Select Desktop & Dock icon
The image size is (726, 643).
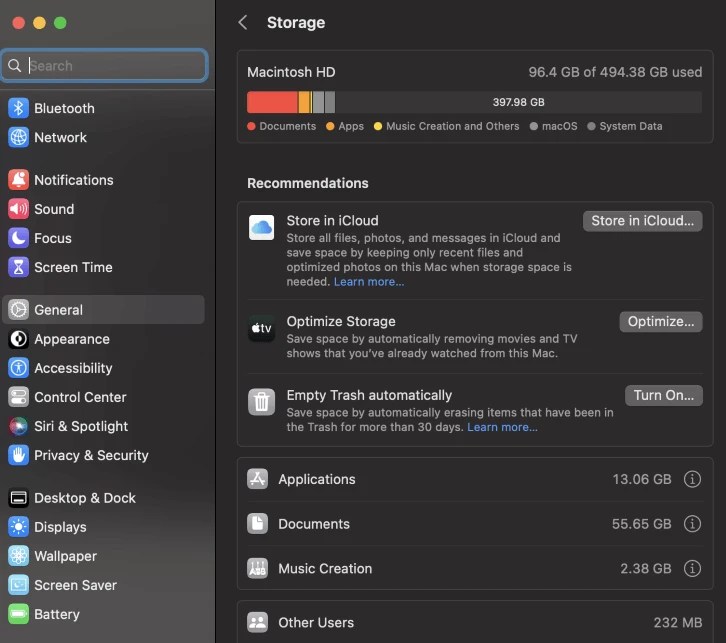click(x=19, y=498)
